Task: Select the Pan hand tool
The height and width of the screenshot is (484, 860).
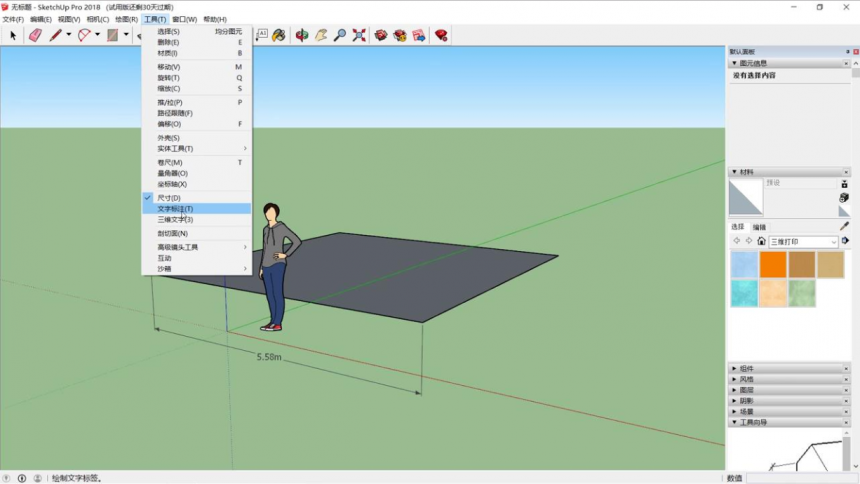Action: [x=321, y=35]
